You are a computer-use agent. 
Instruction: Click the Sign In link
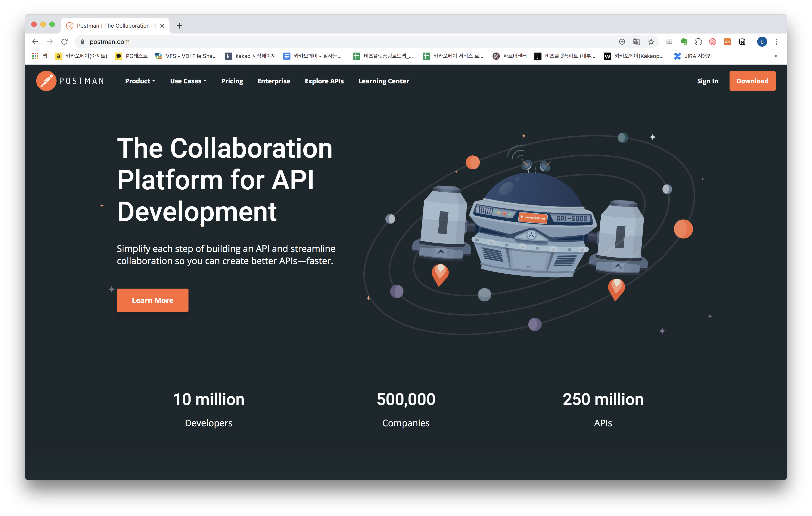(708, 81)
